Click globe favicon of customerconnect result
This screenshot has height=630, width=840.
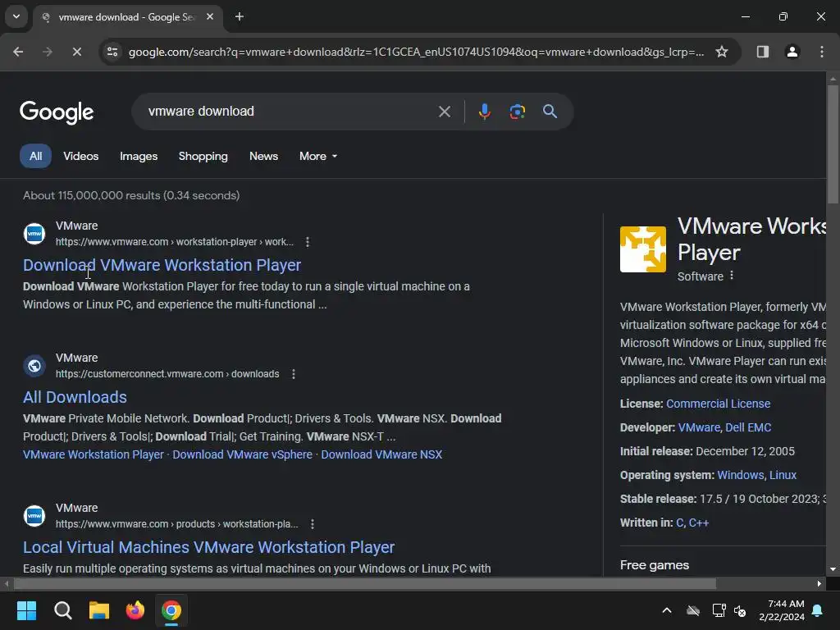click(x=34, y=365)
